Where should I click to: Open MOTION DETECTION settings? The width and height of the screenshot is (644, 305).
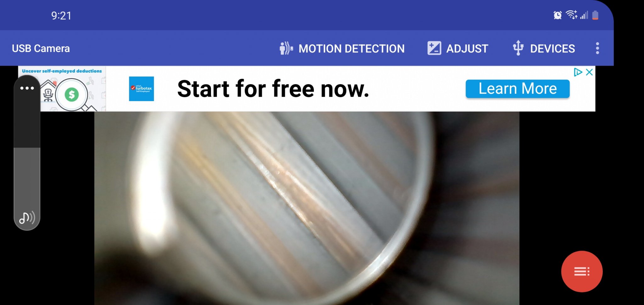tap(342, 48)
